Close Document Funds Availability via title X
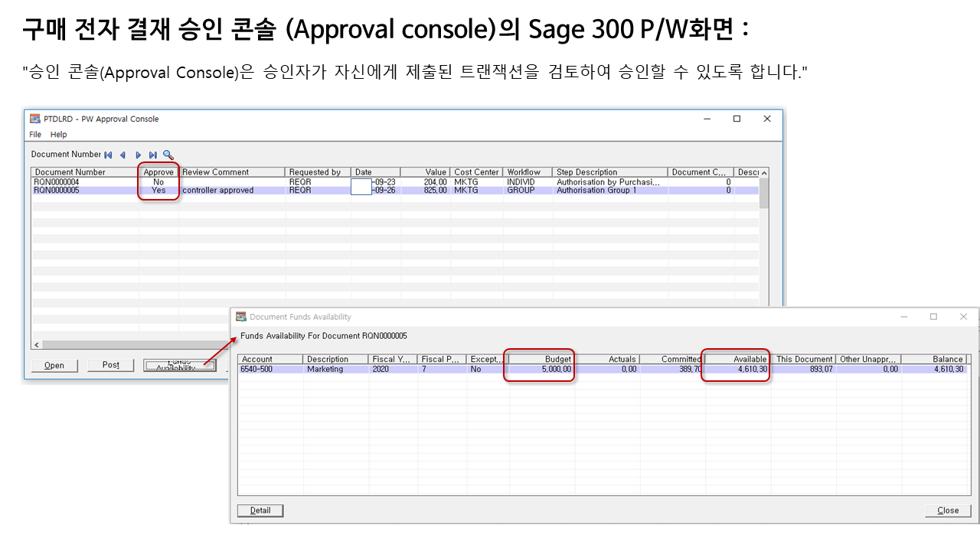The image size is (980, 551). 963,317
